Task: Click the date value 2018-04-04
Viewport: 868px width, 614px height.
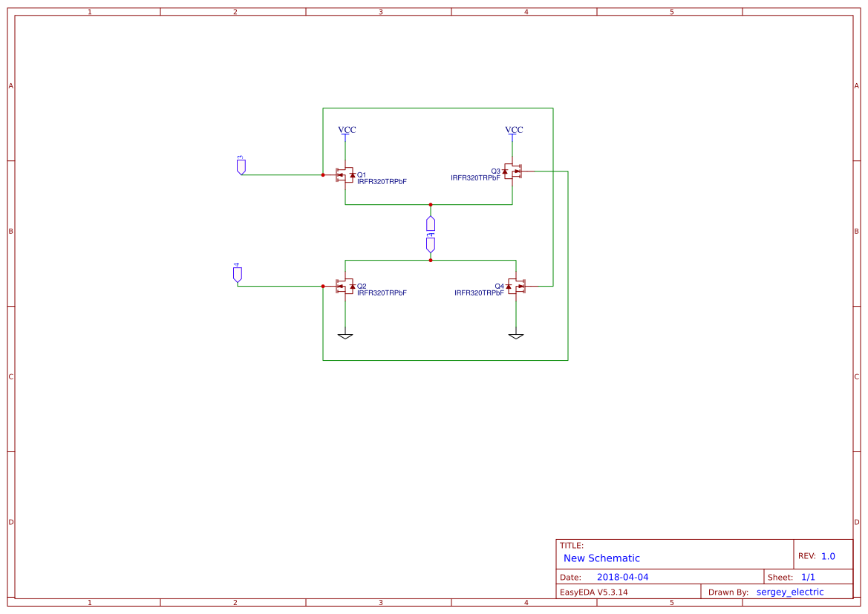Action: tap(623, 577)
